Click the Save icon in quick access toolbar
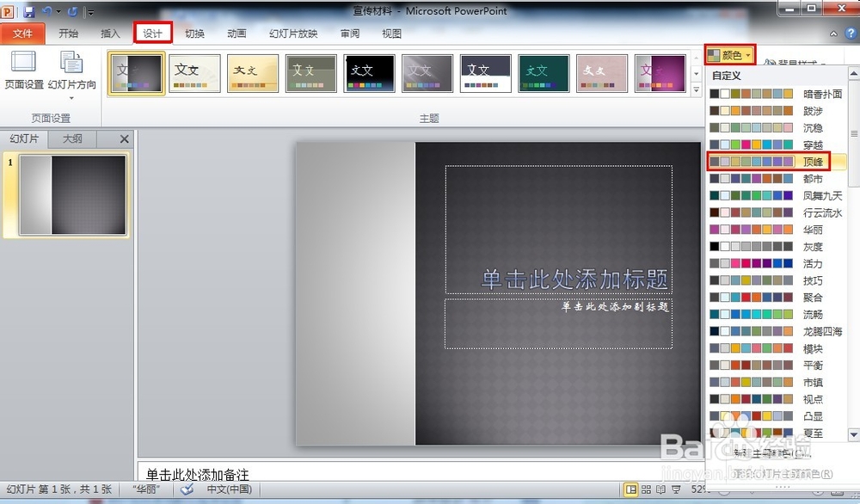Viewport: 860px width, 504px height. pyautogui.click(x=29, y=12)
